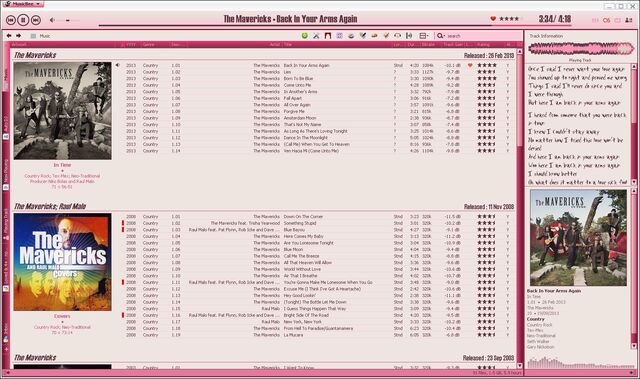Image resolution: width=640 pixels, height=379 pixels.
Task: Click the crossed tools toolbar icon
Action: point(316,36)
